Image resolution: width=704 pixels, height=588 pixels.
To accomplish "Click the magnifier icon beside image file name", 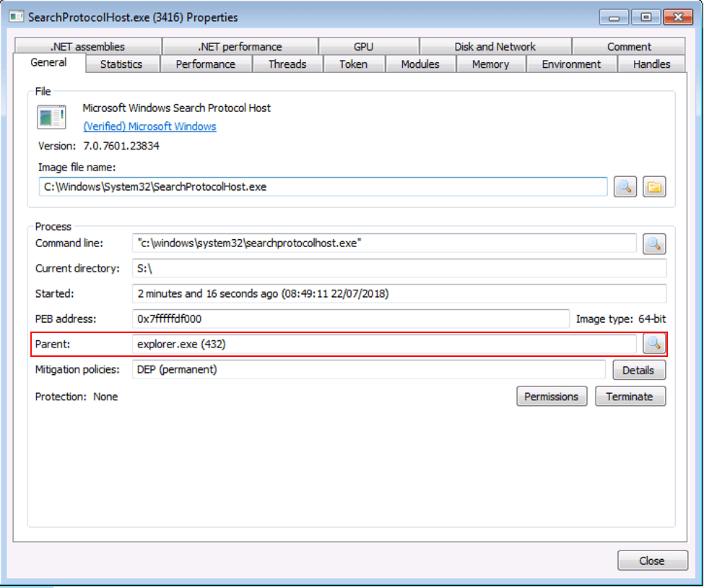I will tap(625, 186).
